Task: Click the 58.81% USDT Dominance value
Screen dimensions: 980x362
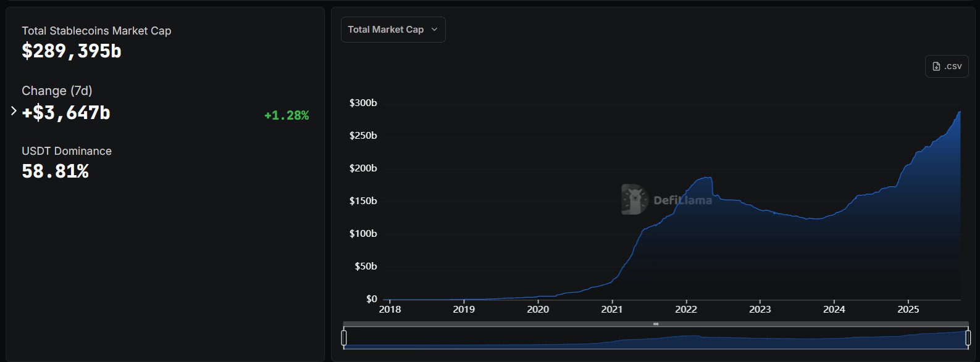Action: click(x=56, y=171)
